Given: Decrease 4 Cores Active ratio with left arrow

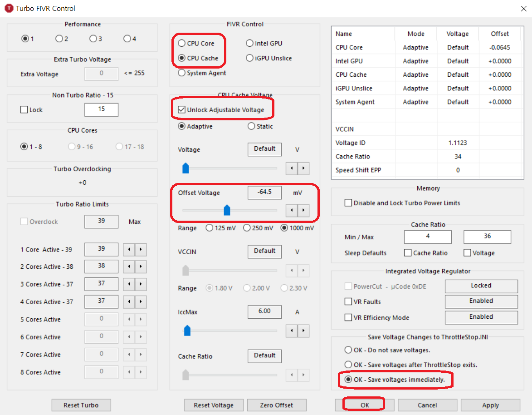Looking at the screenshot, I should (129, 301).
